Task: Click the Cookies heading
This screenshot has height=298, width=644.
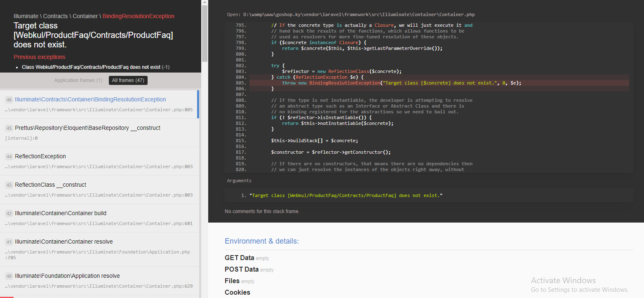Action: coord(237,293)
